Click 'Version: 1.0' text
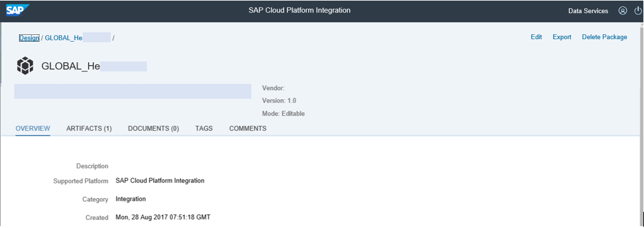The height and width of the screenshot is (228, 644). (x=279, y=101)
